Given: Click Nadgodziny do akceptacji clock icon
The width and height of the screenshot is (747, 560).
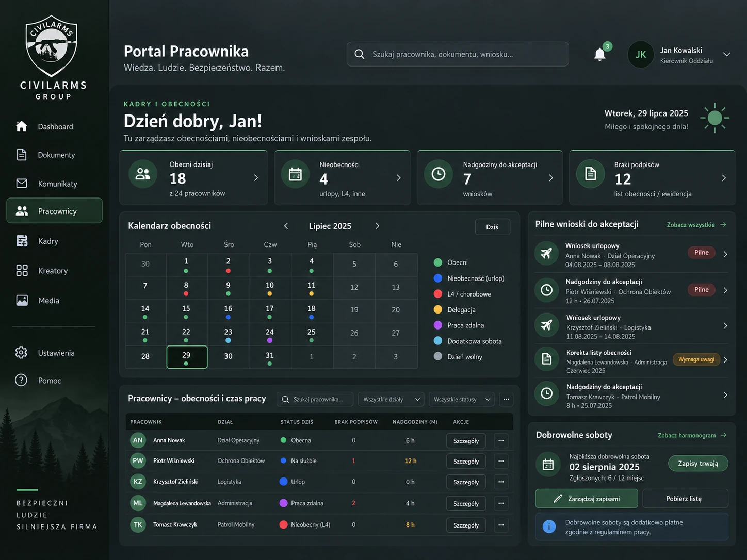Looking at the screenshot, I should (439, 174).
